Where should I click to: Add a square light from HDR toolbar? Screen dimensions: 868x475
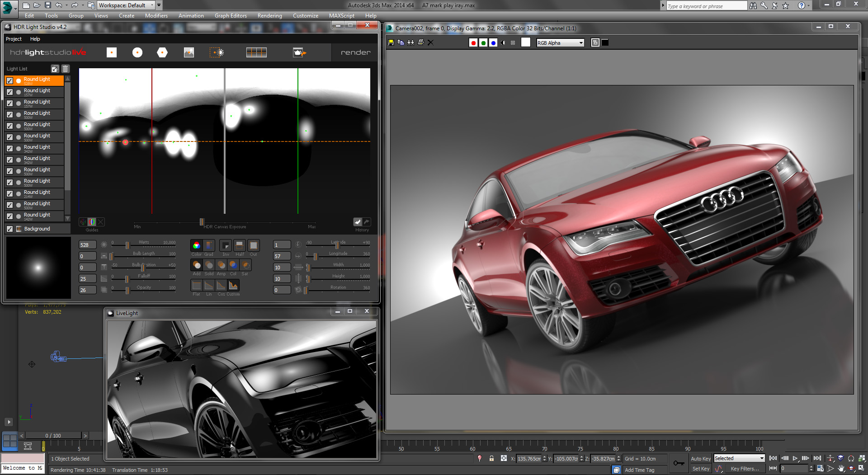(x=112, y=52)
